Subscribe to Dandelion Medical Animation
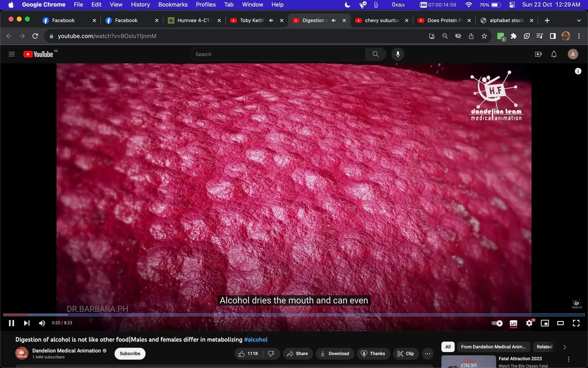The width and height of the screenshot is (588, 368). point(129,353)
